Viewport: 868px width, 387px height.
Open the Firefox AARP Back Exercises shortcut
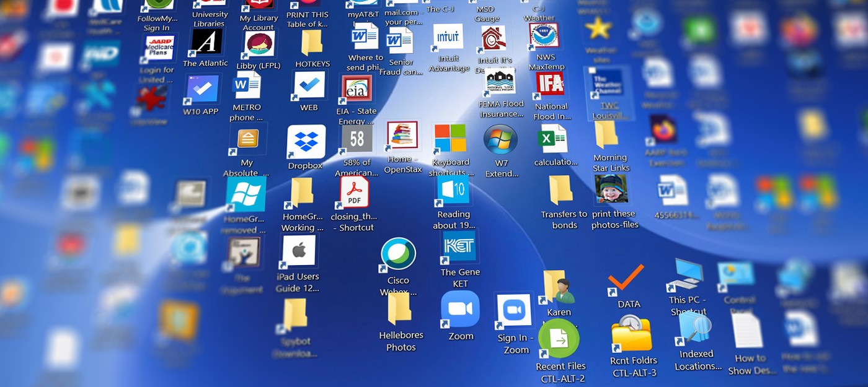[x=663, y=129]
